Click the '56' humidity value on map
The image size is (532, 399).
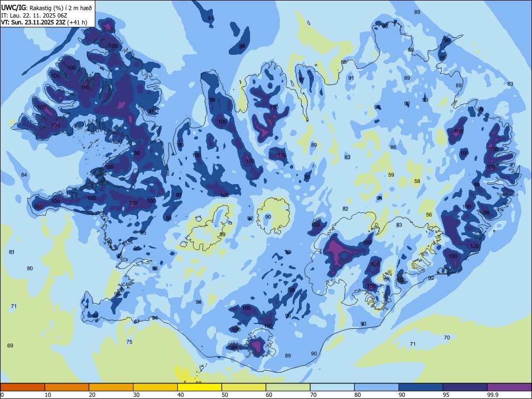point(429,214)
